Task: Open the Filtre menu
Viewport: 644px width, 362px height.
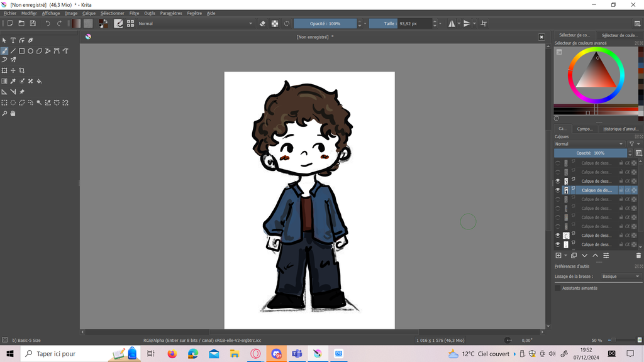Action: [x=134, y=13]
